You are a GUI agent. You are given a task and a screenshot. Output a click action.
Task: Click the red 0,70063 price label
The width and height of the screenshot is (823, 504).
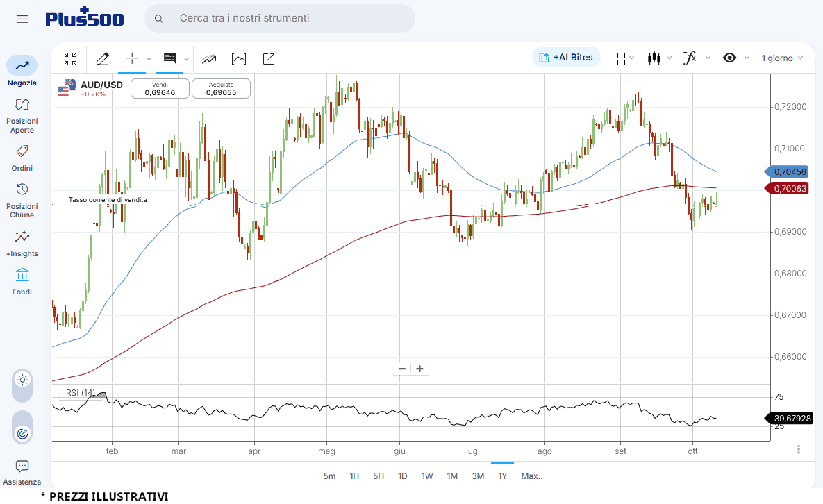[x=786, y=189]
